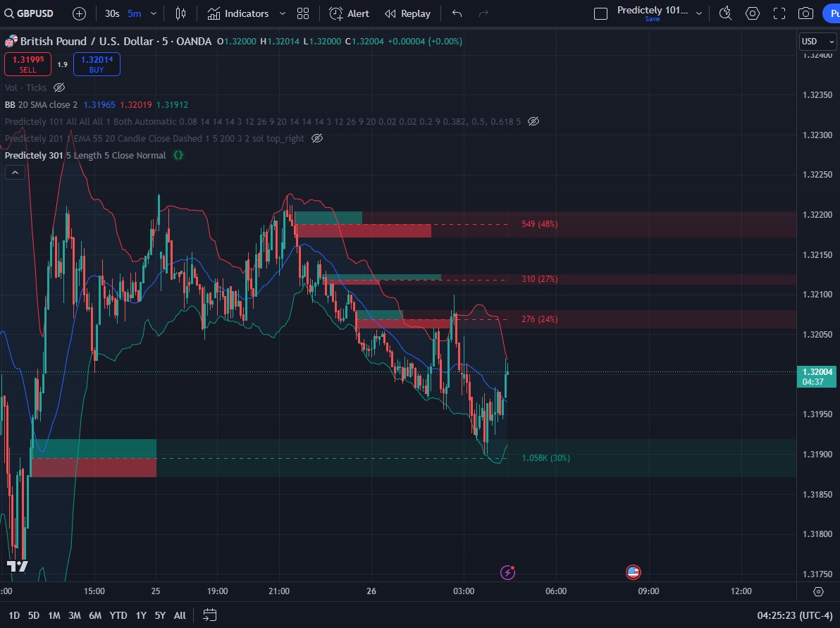
Task: Open the indicator templates grid icon
Action: pos(303,13)
